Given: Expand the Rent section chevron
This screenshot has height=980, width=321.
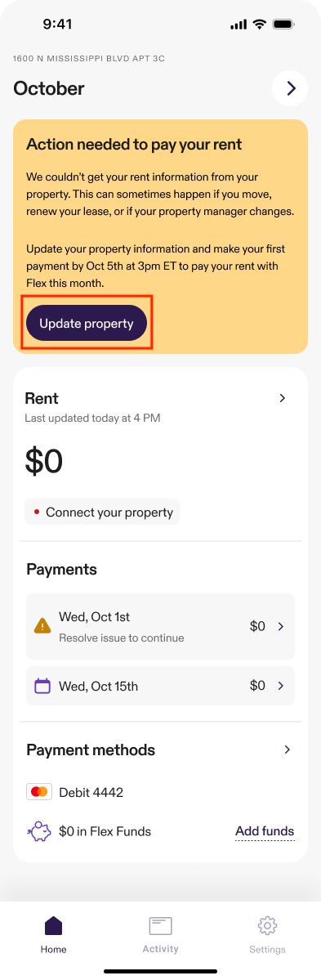Looking at the screenshot, I should (x=283, y=398).
